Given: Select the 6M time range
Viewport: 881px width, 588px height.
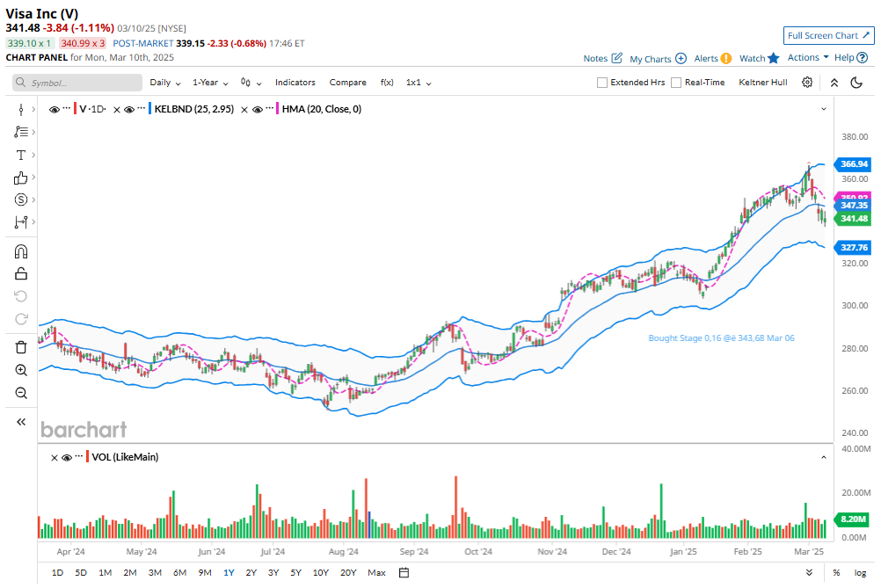Looking at the screenshot, I should click(179, 573).
